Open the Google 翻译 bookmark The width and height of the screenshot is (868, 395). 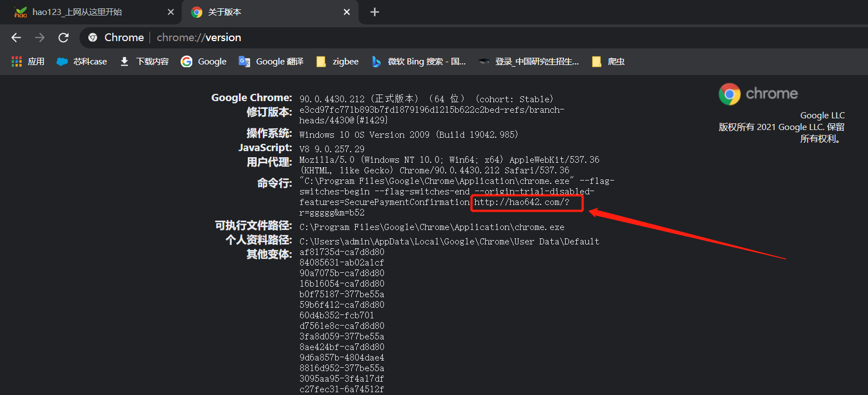(271, 61)
